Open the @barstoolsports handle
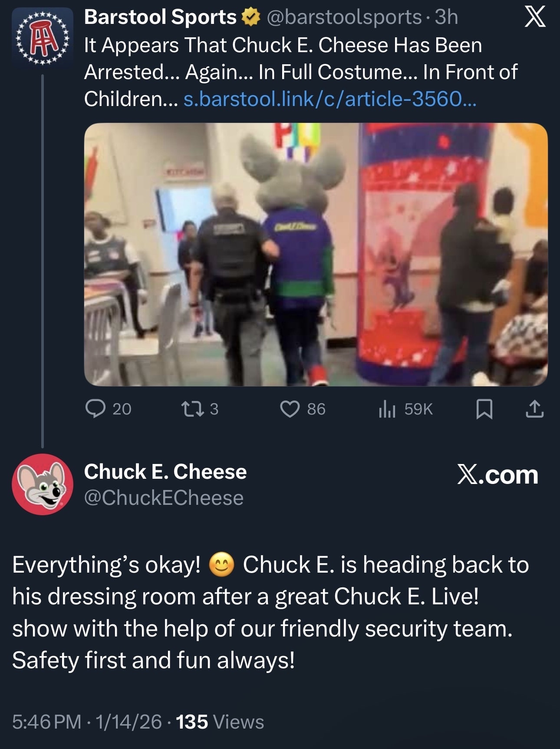The width and height of the screenshot is (560, 749). (x=344, y=17)
